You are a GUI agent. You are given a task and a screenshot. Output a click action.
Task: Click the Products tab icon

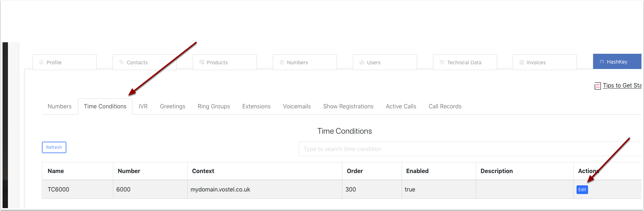tap(202, 62)
